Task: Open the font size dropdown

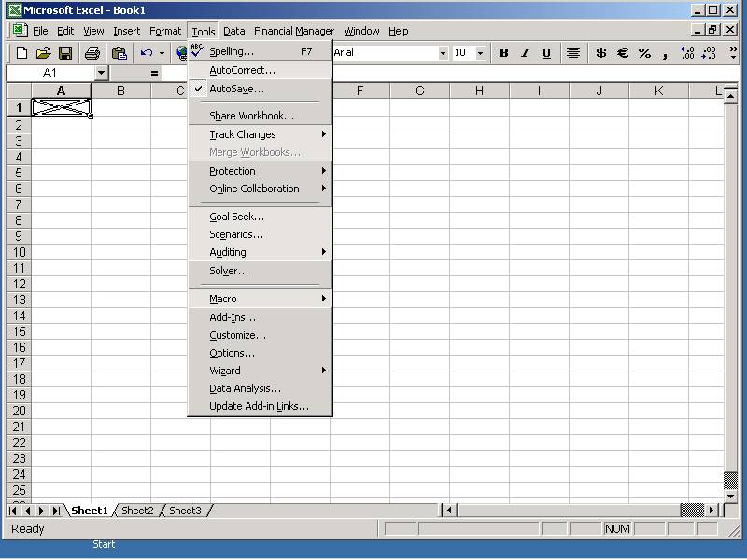Action: [480, 53]
